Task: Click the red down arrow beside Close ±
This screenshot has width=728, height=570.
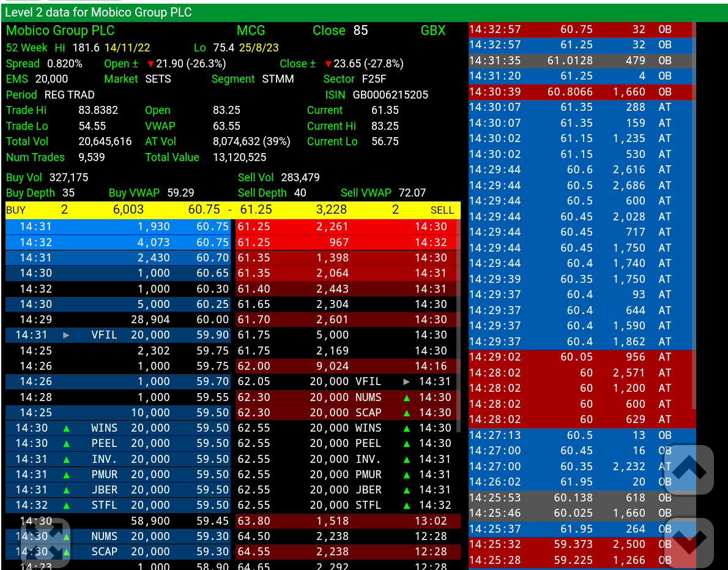Action: (329, 64)
